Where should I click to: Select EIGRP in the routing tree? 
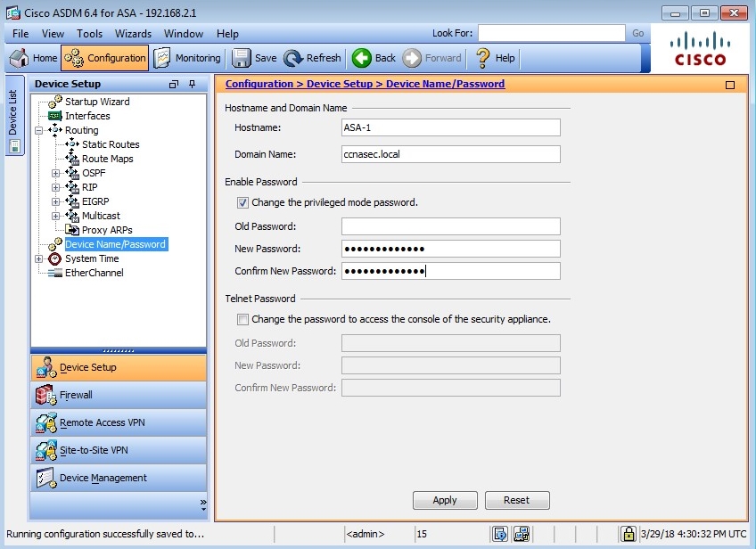point(95,201)
